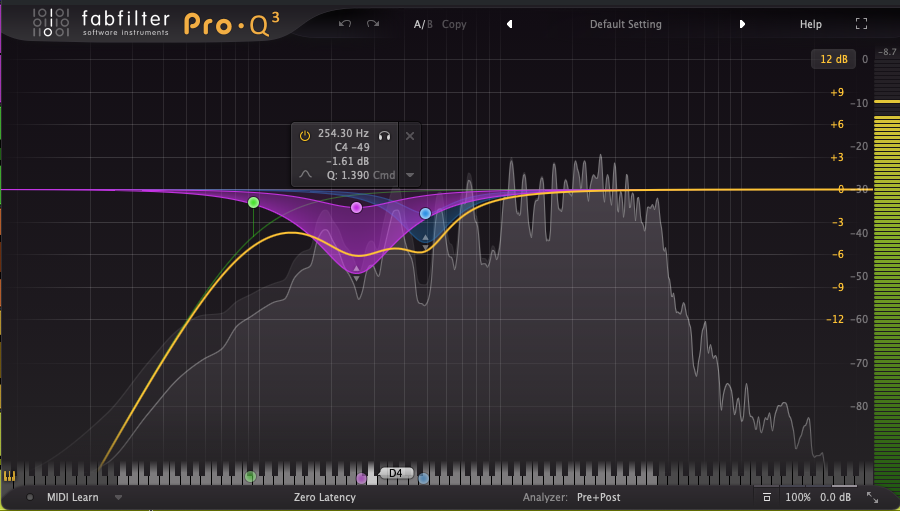This screenshot has width=900, height=511.
Task: Edit the -1.61 dB gain value
Action: (347, 161)
